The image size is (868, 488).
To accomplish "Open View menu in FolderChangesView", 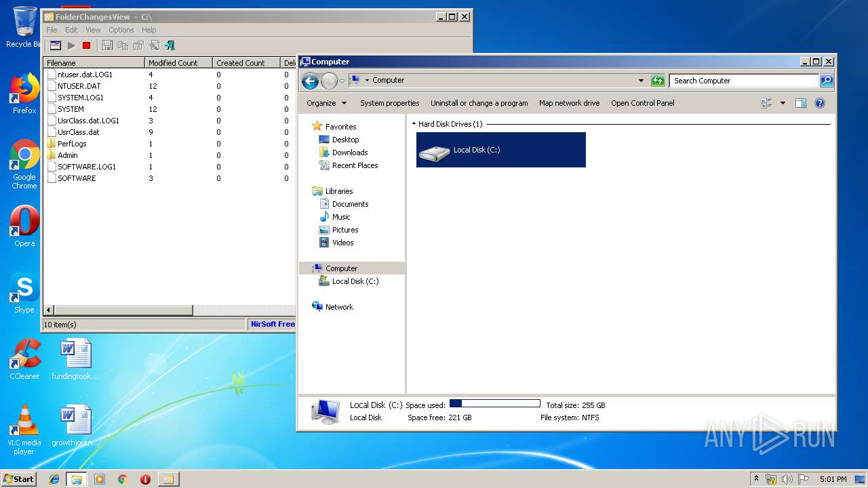I will coord(93,30).
